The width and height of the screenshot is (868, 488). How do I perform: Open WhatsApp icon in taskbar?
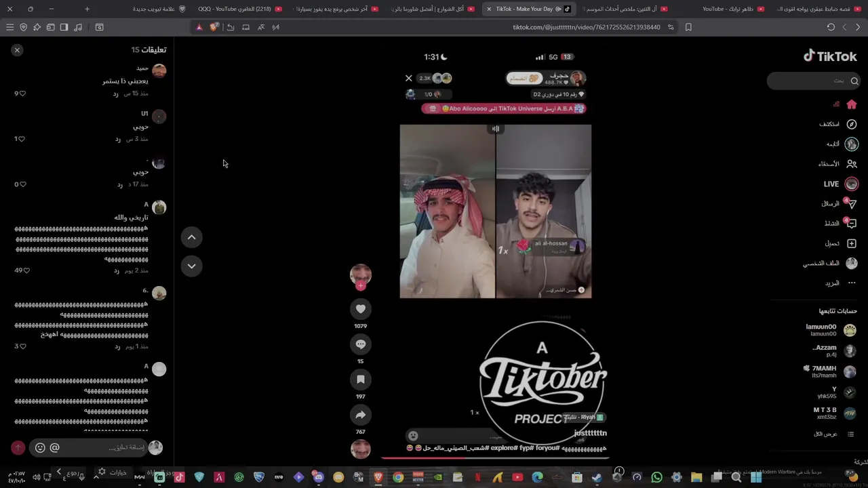[656, 478]
